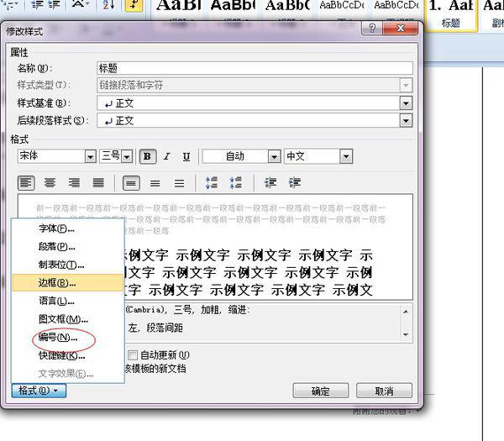Align text right in style dialog
The height and width of the screenshot is (441, 504).
[x=74, y=183]
